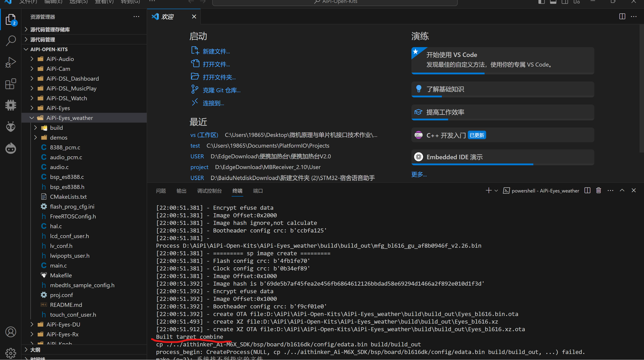The height and width of the screenshot is (360, 644).
Task: Expand the 源代码管理存储库 section
Action: 84,29
